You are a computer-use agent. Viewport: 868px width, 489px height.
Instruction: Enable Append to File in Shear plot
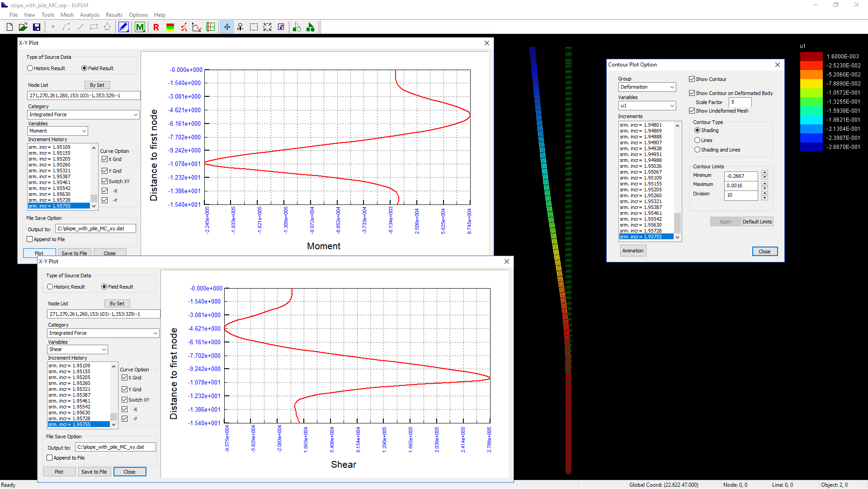[50, 458]
